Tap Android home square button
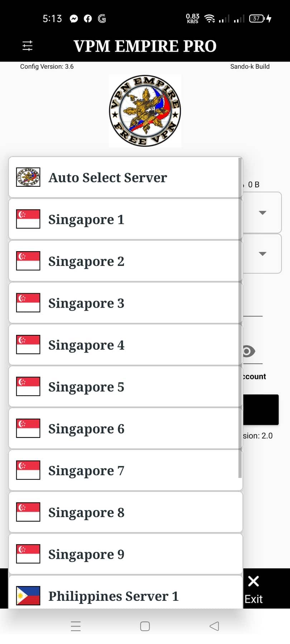290x644 pixels. [145, 626]
